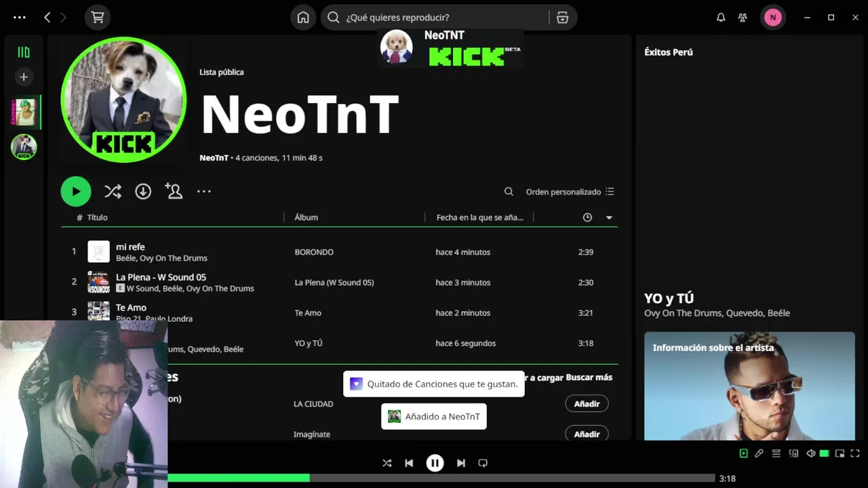Pause the current playback
This screenshot has width=868, height=488.
point(435,463)
